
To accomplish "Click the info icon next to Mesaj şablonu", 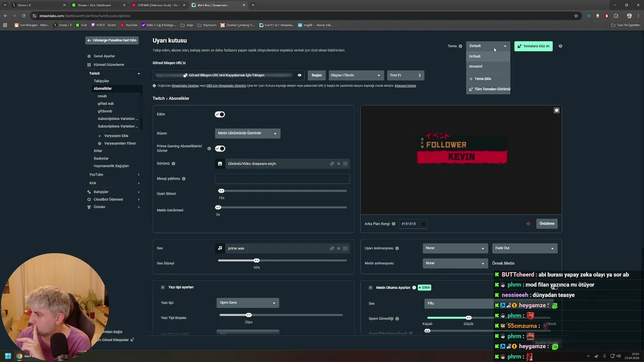I will click(x=184, y=178).
